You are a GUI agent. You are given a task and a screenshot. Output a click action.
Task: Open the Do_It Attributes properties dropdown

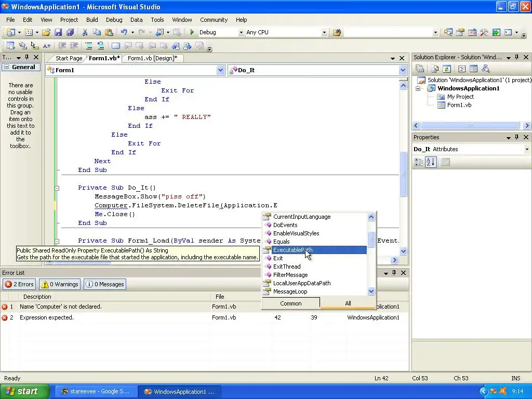(527, 149)
